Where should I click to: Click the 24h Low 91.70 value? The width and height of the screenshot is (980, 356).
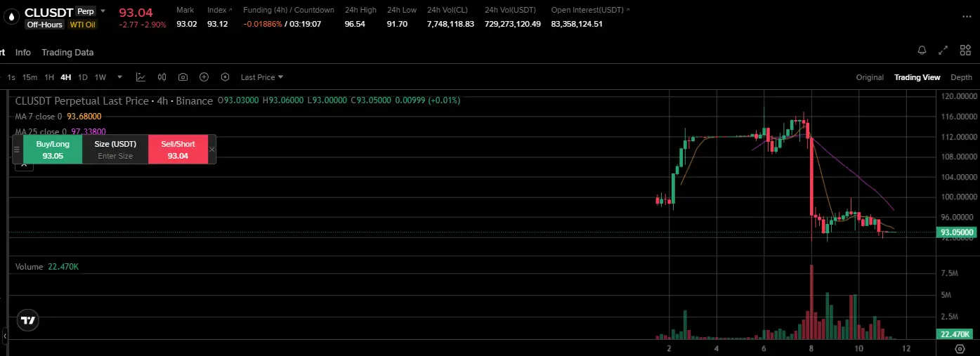[x=397, y=24]
